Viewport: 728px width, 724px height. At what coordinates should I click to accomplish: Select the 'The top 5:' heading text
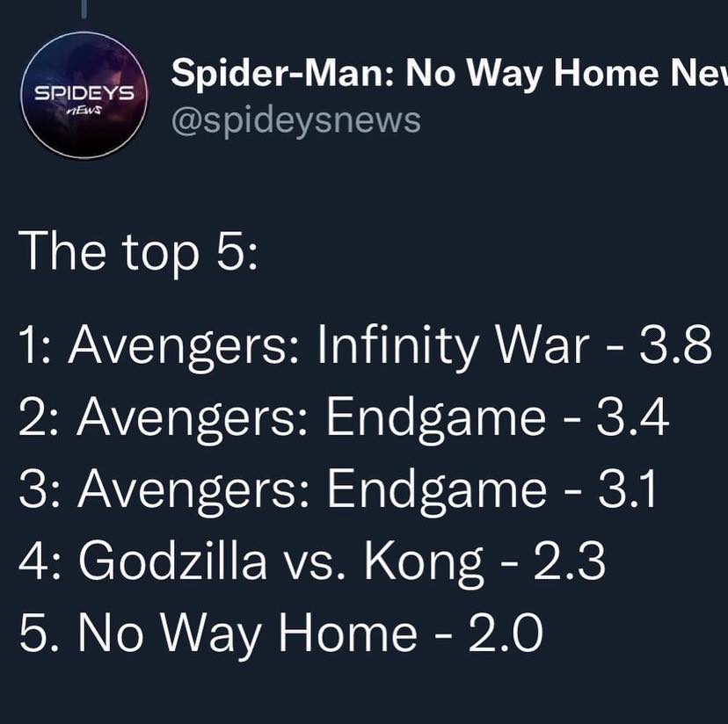click(x=138, y=251)
